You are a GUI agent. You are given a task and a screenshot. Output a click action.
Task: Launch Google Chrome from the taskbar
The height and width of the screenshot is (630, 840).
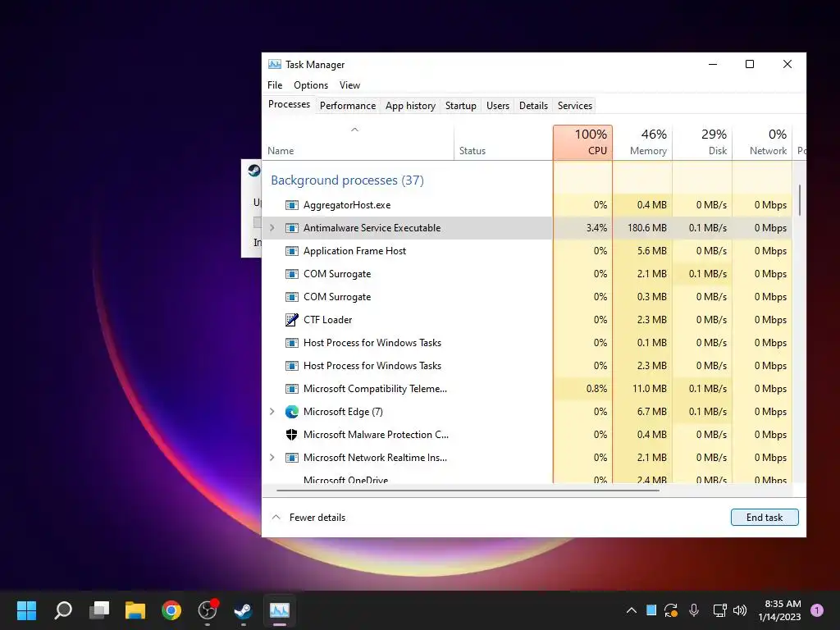(171, 610)
